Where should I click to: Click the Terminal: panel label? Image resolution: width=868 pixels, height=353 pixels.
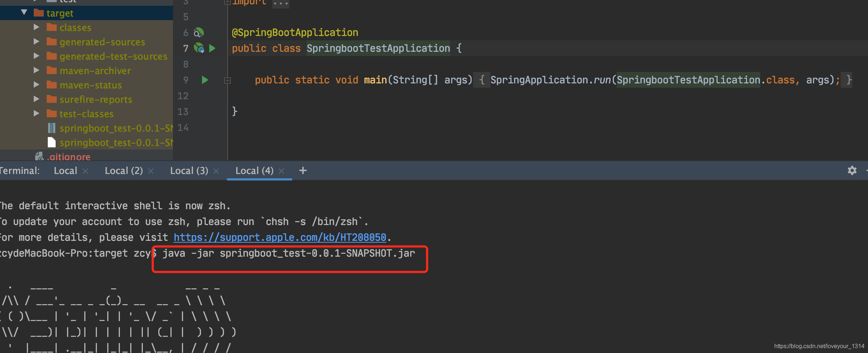click(x=20, y=171)
